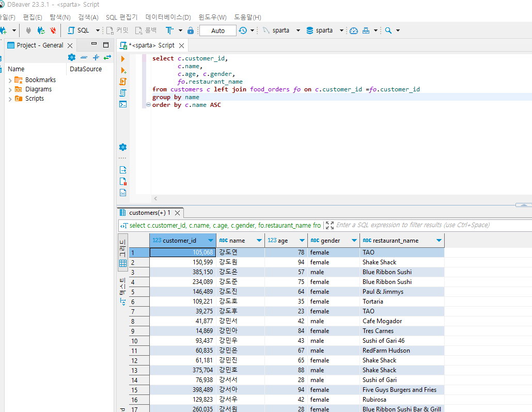Open editor settings gear in script sidebar
The image size is (532, 412).
pos(123,147)
